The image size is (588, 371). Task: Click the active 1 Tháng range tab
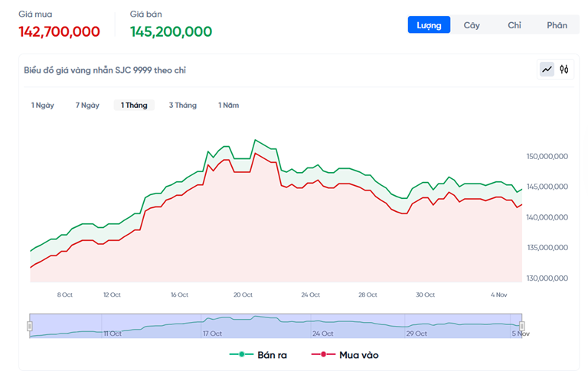coord(134,106)
